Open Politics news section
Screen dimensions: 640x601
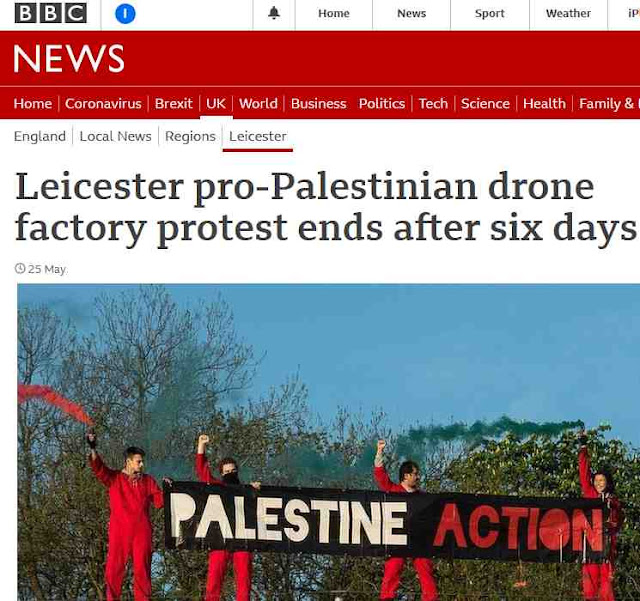point(382,104)
